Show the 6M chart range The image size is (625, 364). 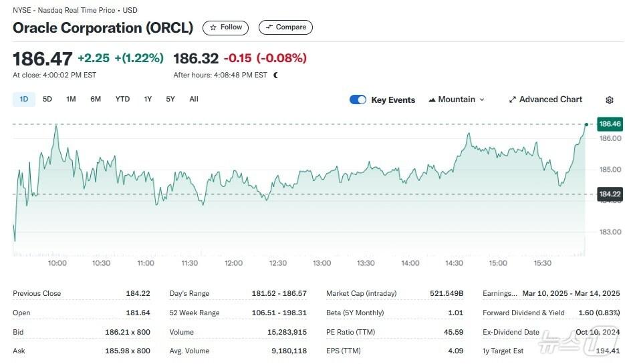click(x=96, y=99)
